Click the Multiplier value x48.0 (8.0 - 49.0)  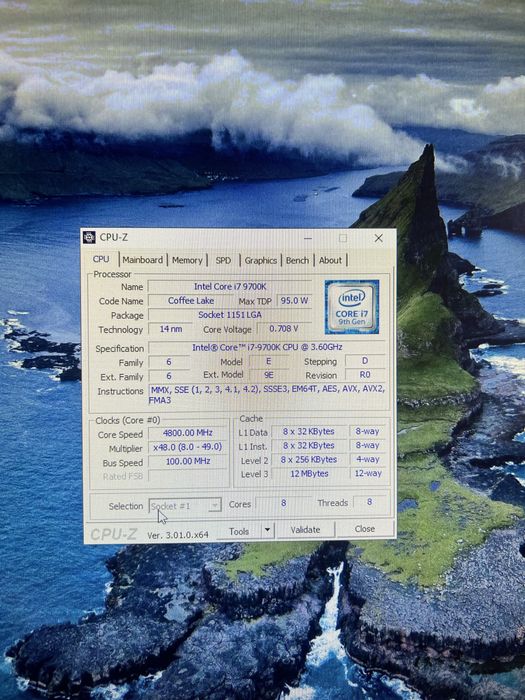(188, 447)
